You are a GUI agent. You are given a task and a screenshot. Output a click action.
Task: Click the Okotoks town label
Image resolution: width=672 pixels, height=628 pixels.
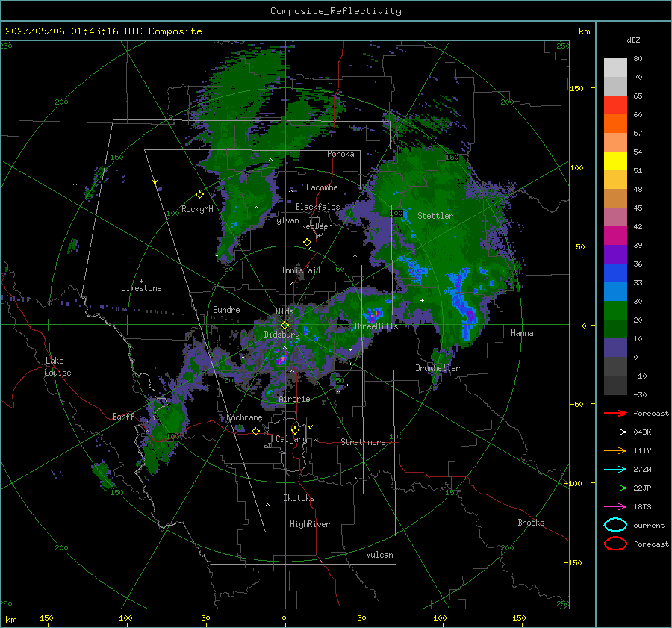[x=299, y=498]
